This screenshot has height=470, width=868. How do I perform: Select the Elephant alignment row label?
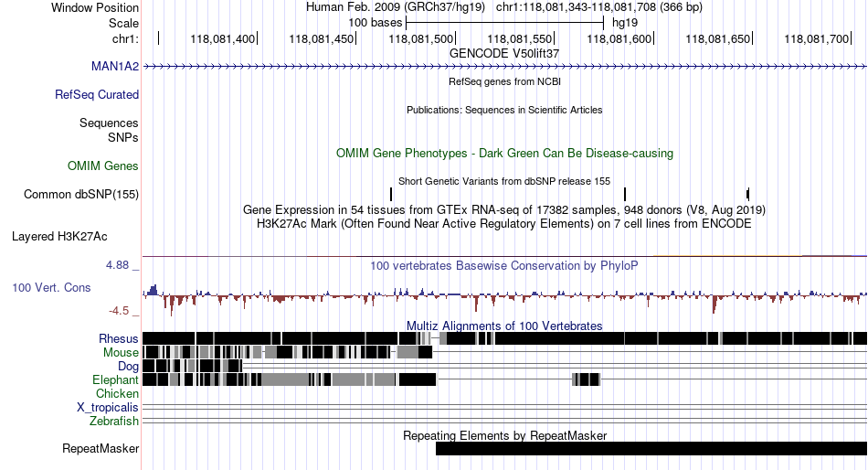point(116,380)
